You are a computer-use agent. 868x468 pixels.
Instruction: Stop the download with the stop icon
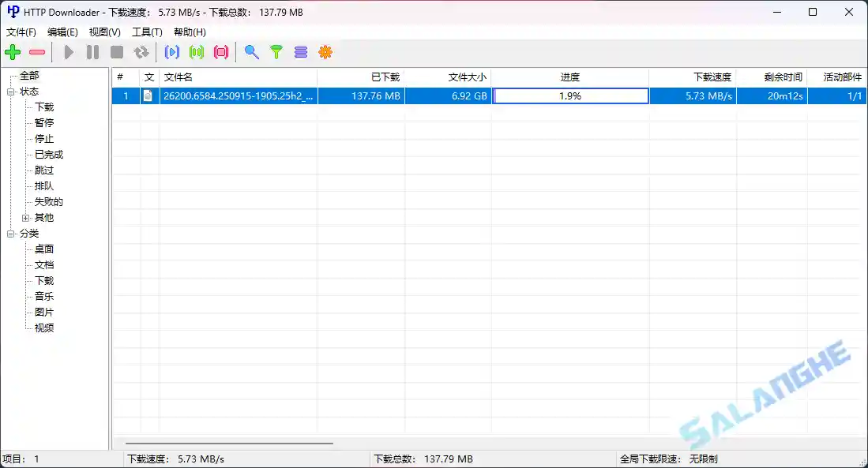point(118,51)
